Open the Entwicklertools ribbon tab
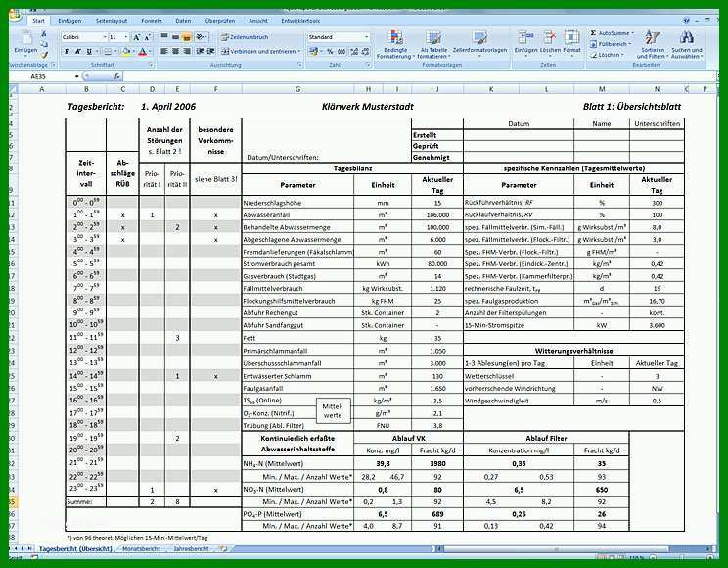Viewport: 728px width, 568px height. tap(300, 21)
